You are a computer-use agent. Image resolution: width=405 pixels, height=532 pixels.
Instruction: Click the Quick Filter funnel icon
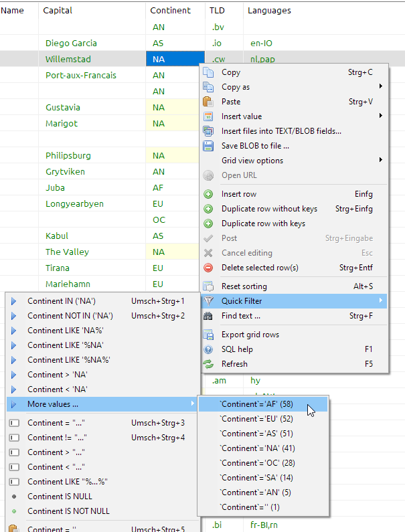tap(208, 301)
